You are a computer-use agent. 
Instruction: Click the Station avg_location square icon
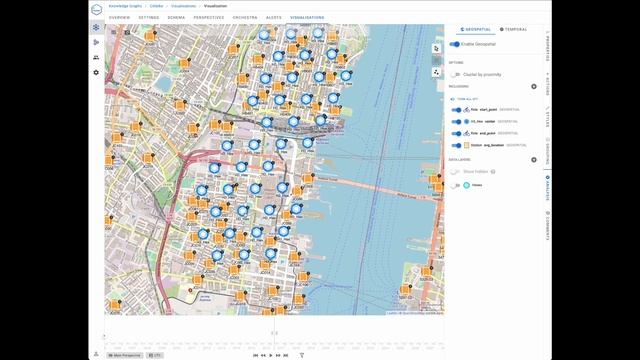point(467,145)
